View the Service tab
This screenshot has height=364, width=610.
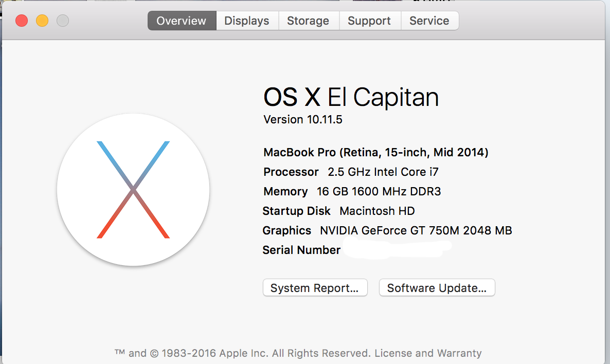pos(429,21)
